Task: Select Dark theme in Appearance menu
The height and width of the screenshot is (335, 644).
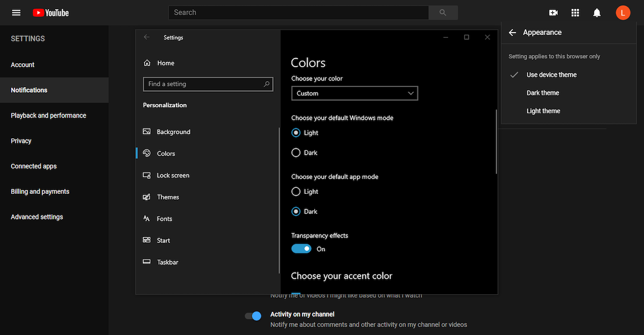Action: click(543, 93)
